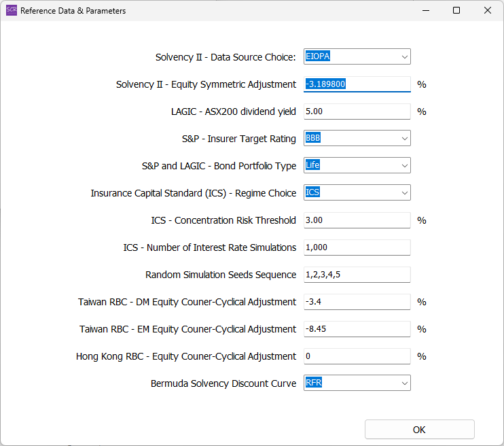
Task: Click the Bermuda Solvency Discount Curve label
Action: pyautogui.click(x=223, y=383)
